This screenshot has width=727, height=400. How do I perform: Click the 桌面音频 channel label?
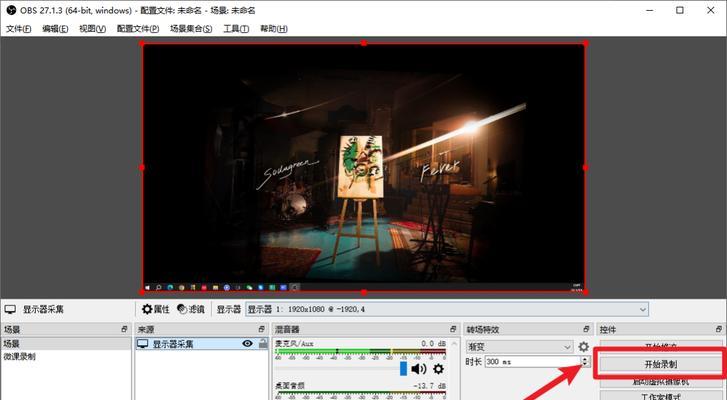click(x=290, y=386)
